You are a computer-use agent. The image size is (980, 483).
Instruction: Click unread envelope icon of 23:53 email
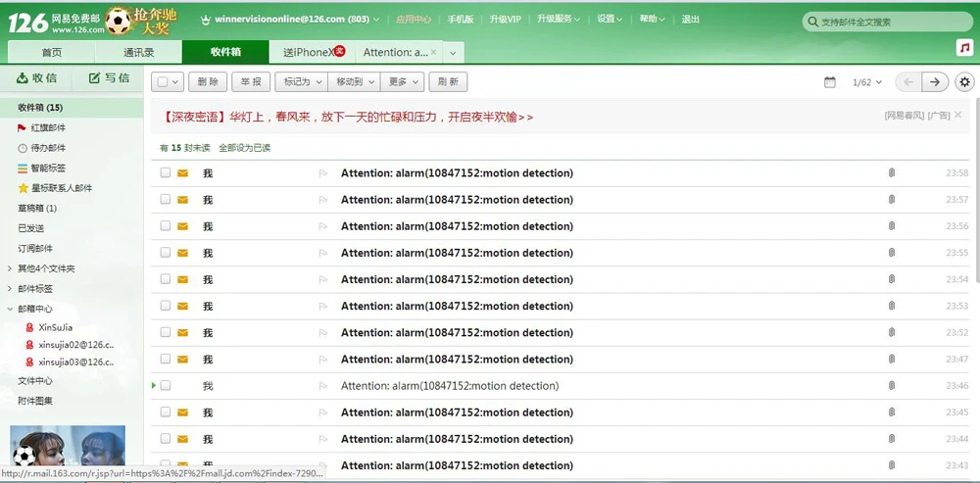pyautogui.click(x=182, y=307)
